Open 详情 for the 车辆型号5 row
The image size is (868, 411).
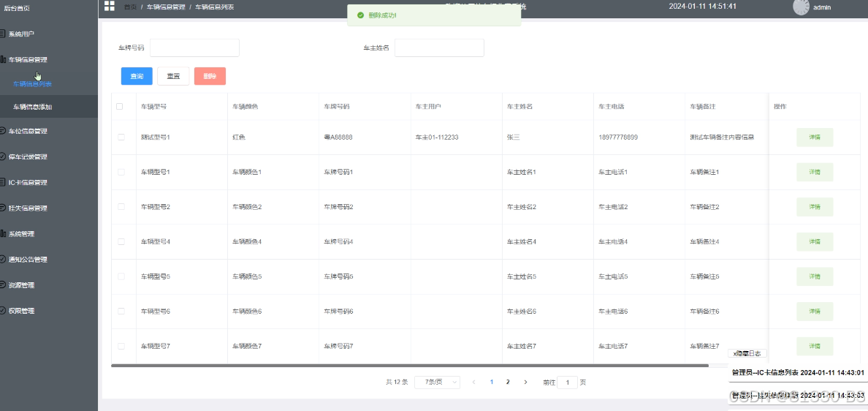(x=815, y=276)
